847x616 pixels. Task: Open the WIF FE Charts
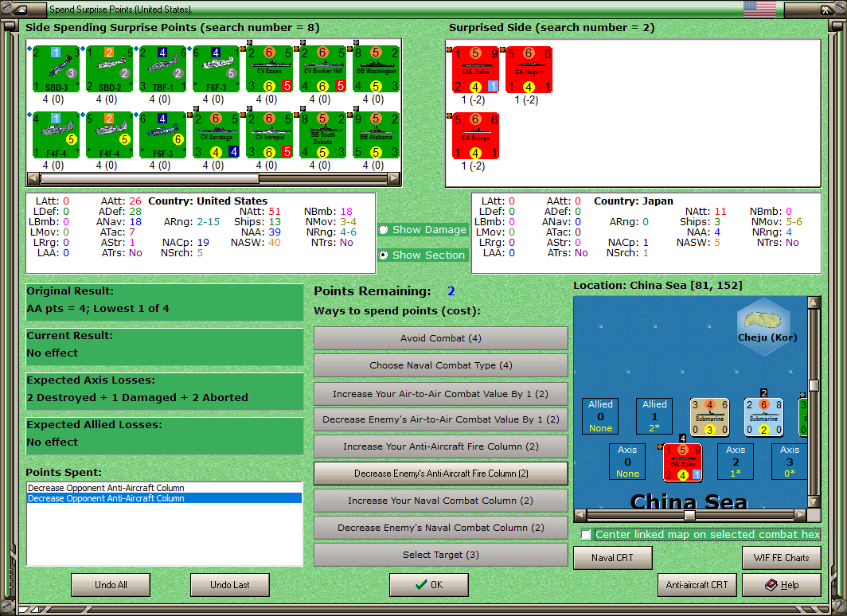tap(782, 558)
